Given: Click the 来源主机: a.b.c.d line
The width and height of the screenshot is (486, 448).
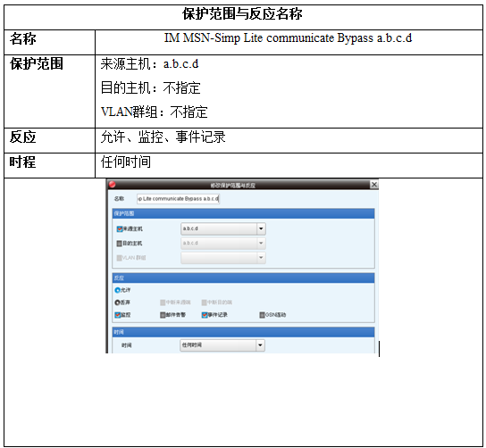Looking at the screenshot, I should [150, 64].
